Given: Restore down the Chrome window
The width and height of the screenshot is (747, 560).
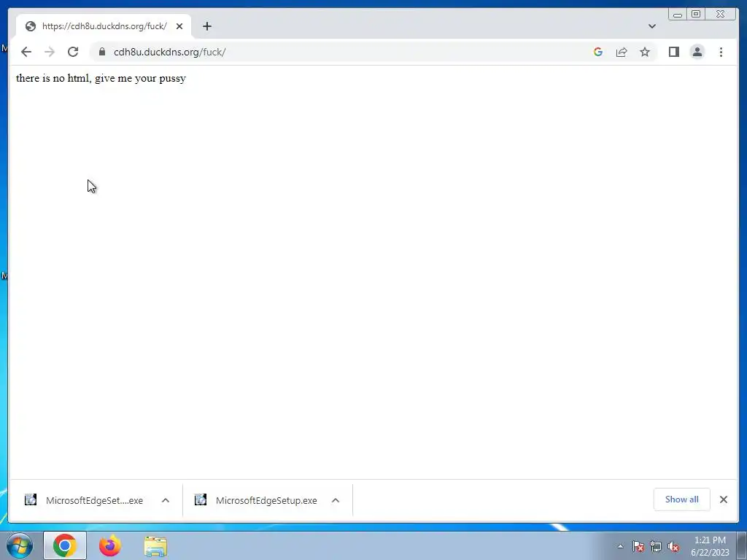Looking at the screenshot, I should click(x=695, y=14).
